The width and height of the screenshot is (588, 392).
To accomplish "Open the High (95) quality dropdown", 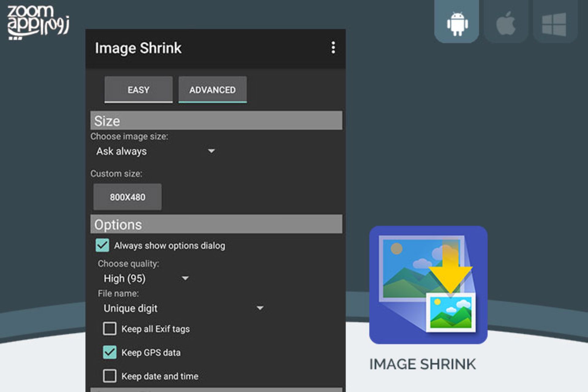I will 146,278.
